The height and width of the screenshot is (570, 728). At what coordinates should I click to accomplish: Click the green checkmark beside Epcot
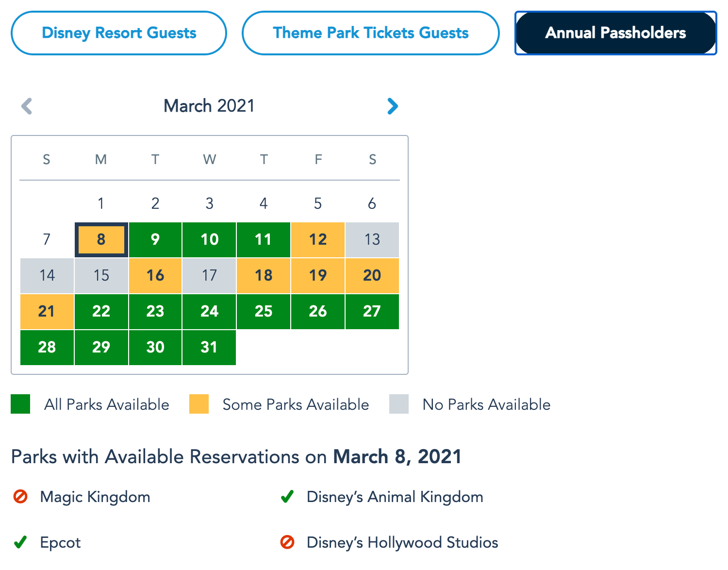[x=20, y=542]
